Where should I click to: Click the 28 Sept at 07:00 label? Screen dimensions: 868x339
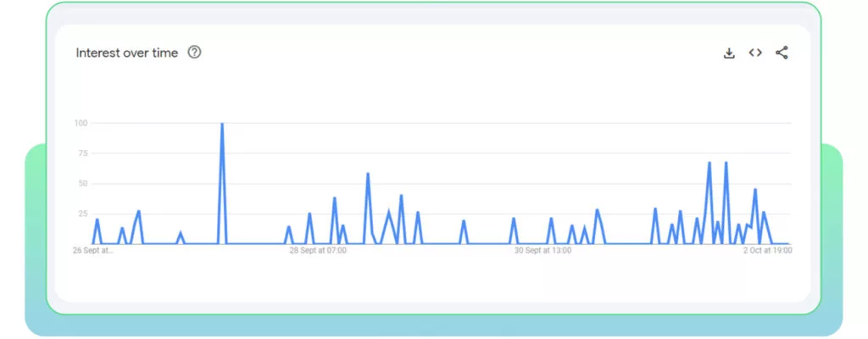[x=319, y=250]
